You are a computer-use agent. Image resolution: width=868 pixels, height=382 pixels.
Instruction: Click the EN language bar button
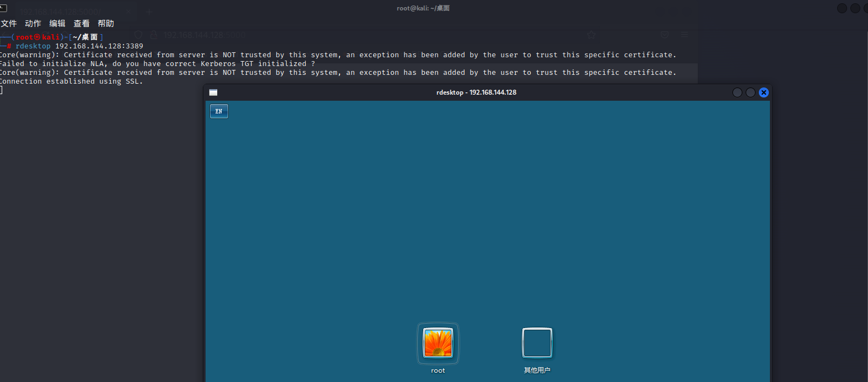pos(219,111)
